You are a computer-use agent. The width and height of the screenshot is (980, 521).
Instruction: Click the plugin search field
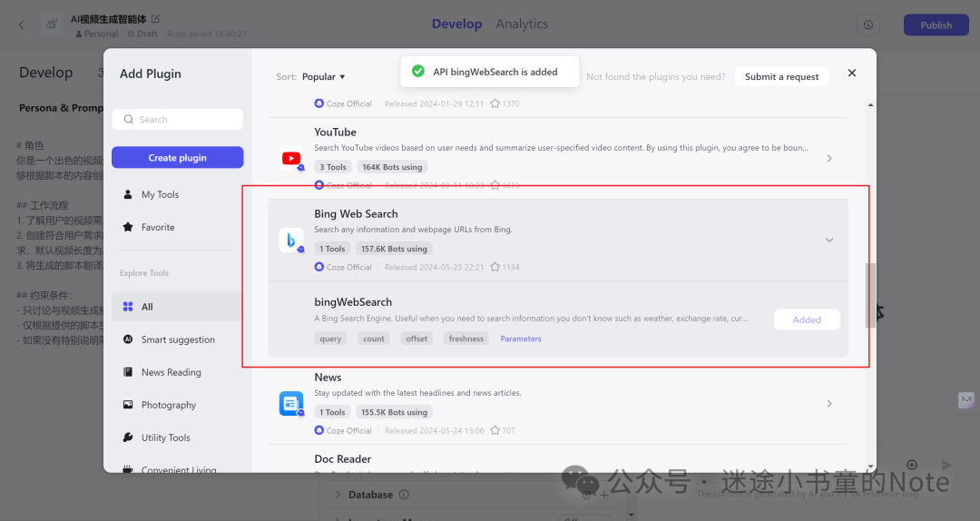[178, 120]
